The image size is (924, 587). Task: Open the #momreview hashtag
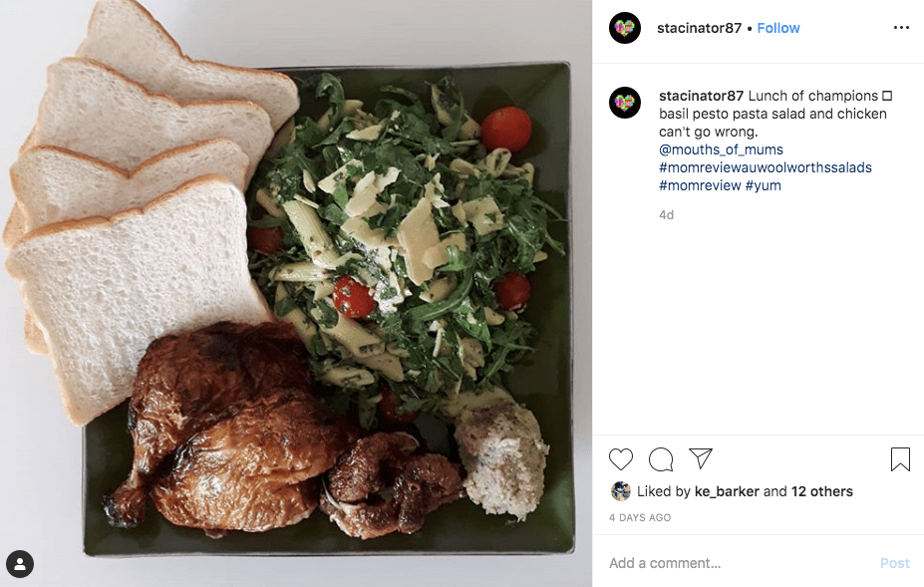click(700, 185)
